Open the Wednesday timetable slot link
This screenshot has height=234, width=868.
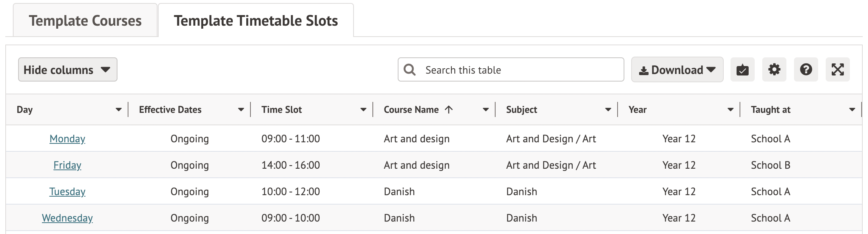pos(67,218)
